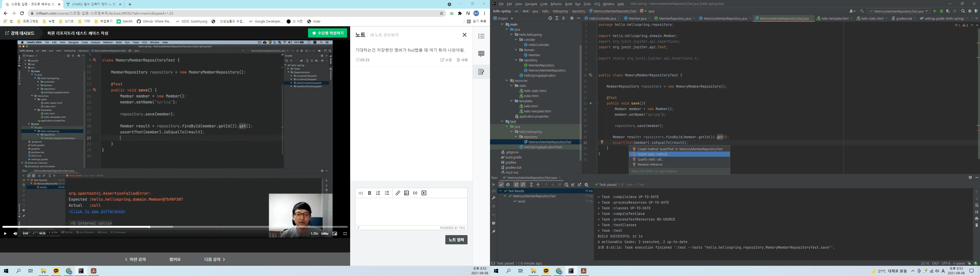Change playback speed 1.25x on video
The width and height of the screenshot is (980, 276).
click(x=314, y=234)
